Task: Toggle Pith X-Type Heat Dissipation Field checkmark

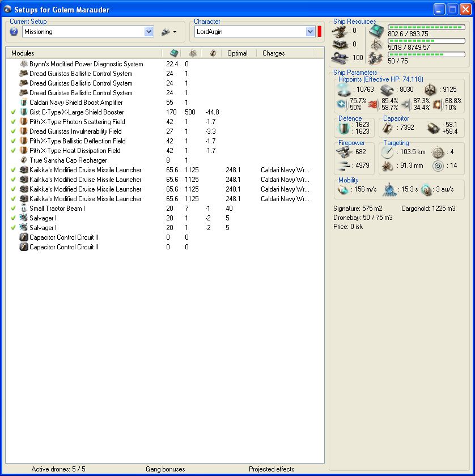Action: coord(13,151)
